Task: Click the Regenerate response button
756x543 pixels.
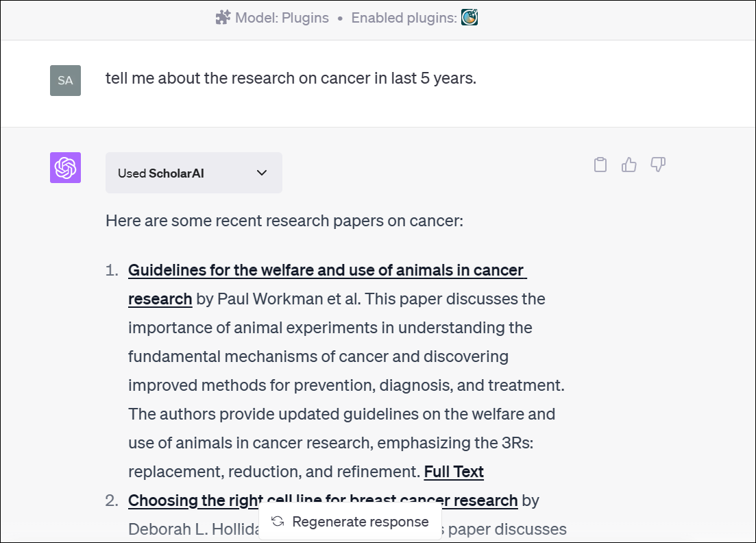Action: point(350,522)
